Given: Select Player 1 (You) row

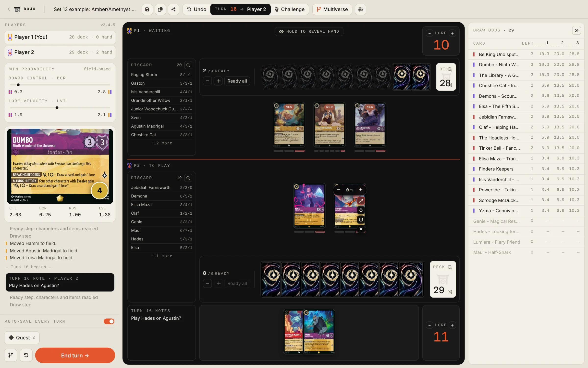Looking at the screenshot, I should [x=60, y=37].
